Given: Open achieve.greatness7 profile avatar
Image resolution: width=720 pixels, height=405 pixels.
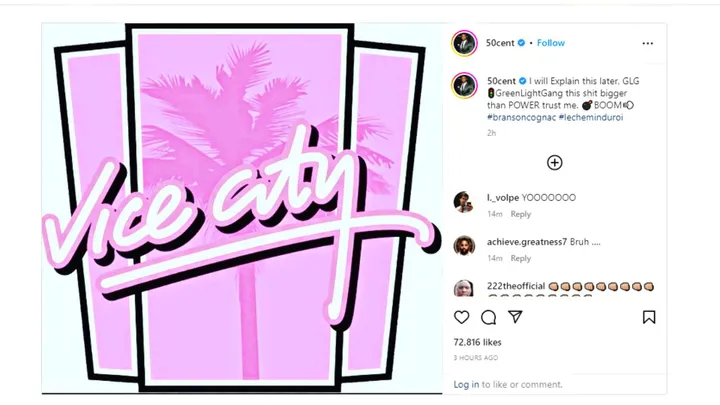Looking at the screenshot, I should pos(464,246).
